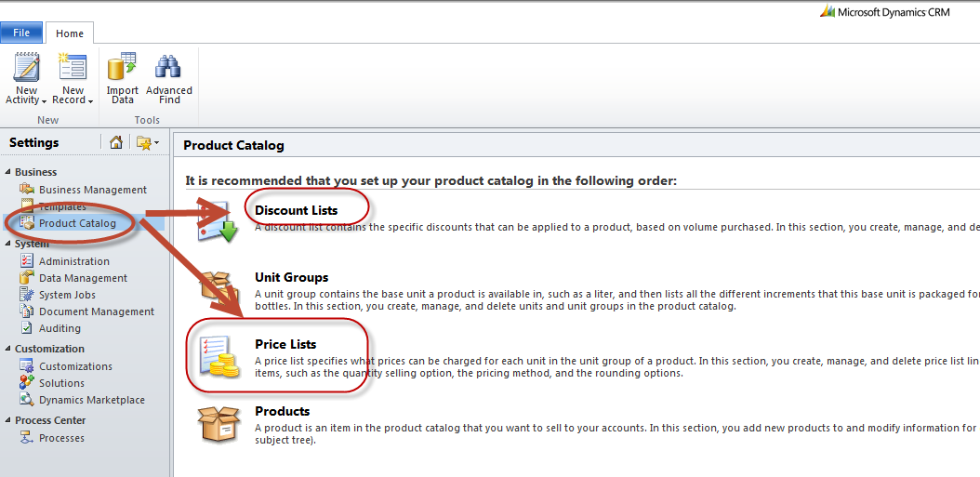Open the Import Data tool
The width and height of the screenshot is (980, 477).
coord(123,68)
